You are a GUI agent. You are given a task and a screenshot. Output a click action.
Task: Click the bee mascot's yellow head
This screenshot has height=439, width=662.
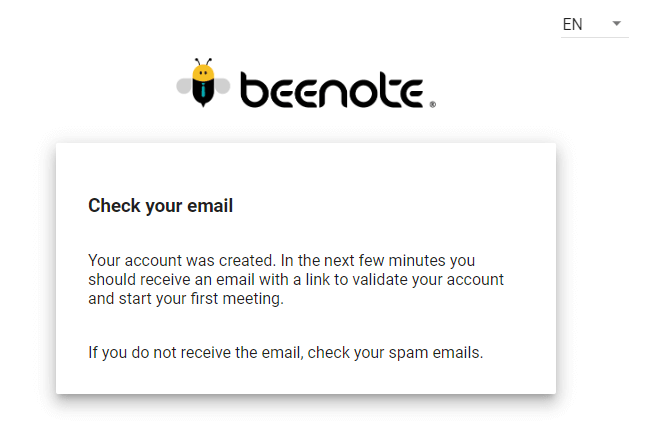(x=203, y=73)
